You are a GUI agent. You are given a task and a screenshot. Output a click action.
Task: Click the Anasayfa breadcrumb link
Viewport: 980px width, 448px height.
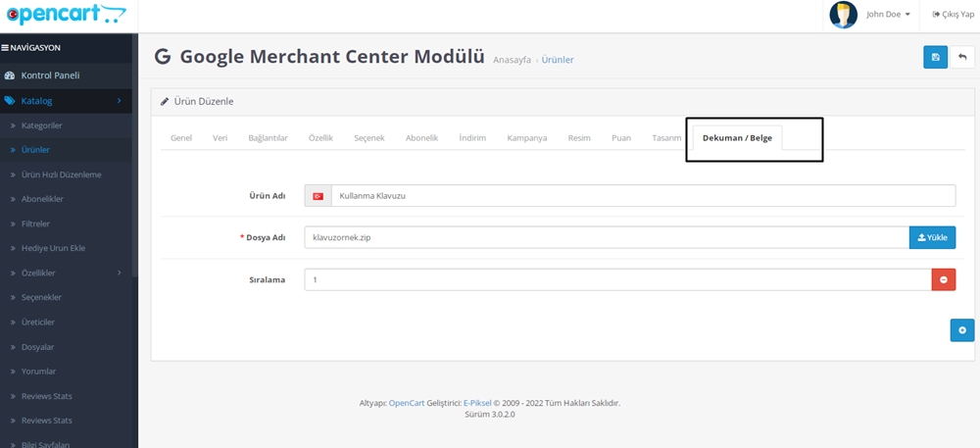pyautogui.click(x=512, y=60)
